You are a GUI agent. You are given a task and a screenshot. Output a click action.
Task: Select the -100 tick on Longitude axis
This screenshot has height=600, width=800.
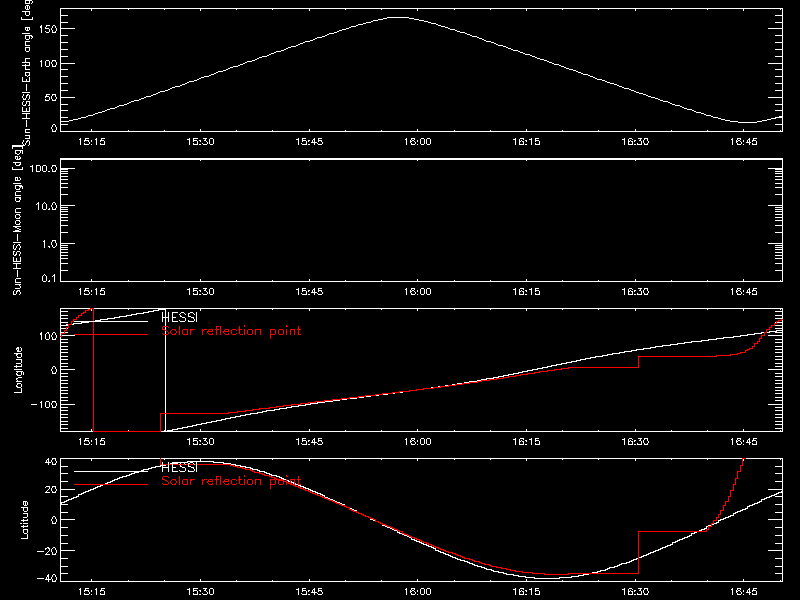pyautogui.click(x=44, y=405)
